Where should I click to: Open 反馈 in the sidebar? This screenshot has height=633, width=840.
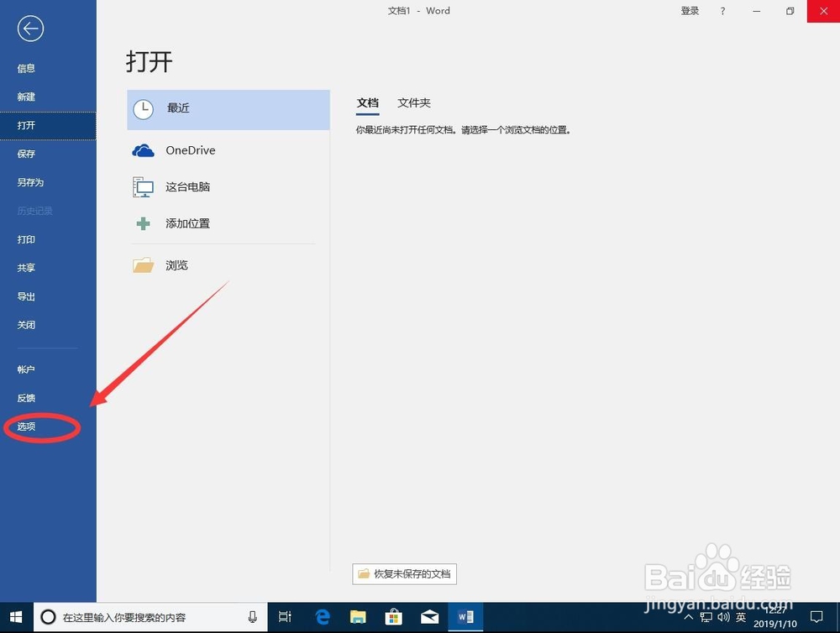click(x=26, y=398)
